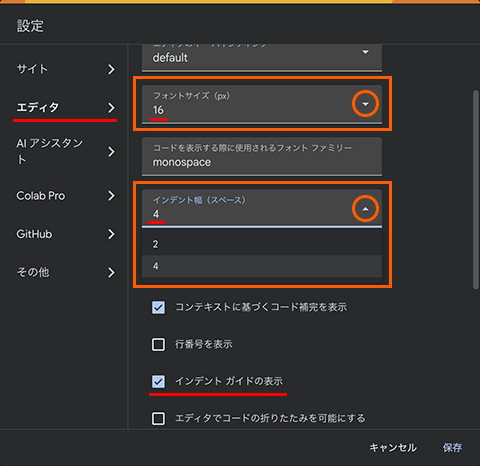
Task: Click the chevron next to GitHub
Action: point(111,234)
